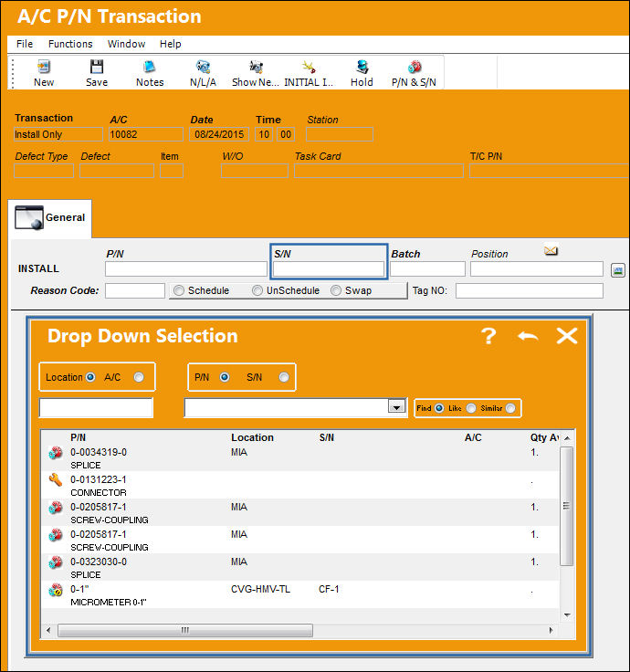Click the wrench icon for 0-0131223-1 CONNECTOR
This screenshot has width=630, height=672.
point(56,480)
